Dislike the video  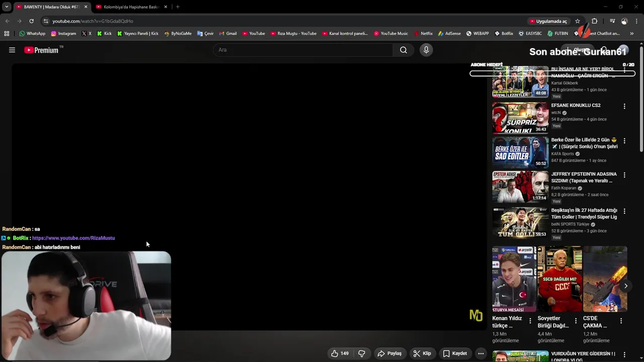click(362, 353)
